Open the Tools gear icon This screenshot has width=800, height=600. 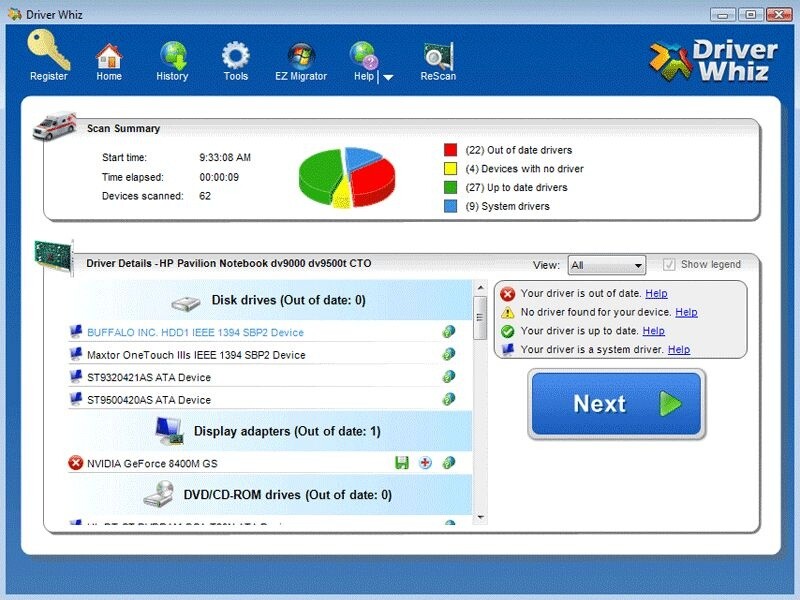[235, 55]
